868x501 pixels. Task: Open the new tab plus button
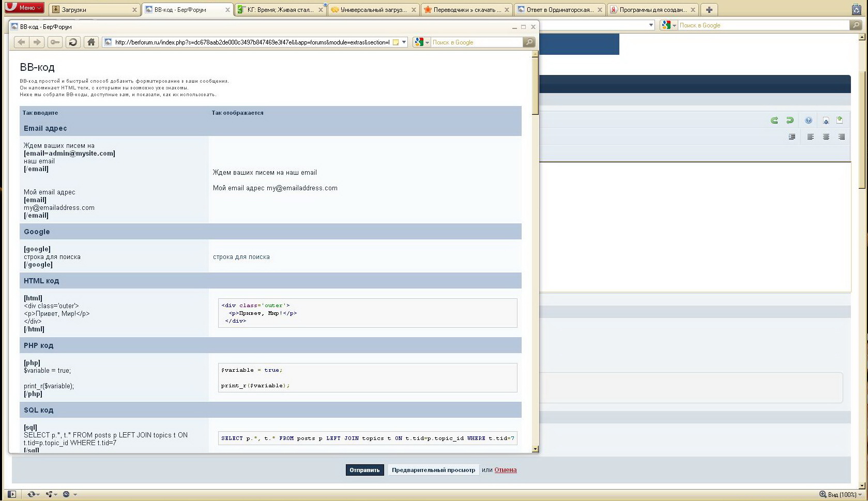click(709, 9)
